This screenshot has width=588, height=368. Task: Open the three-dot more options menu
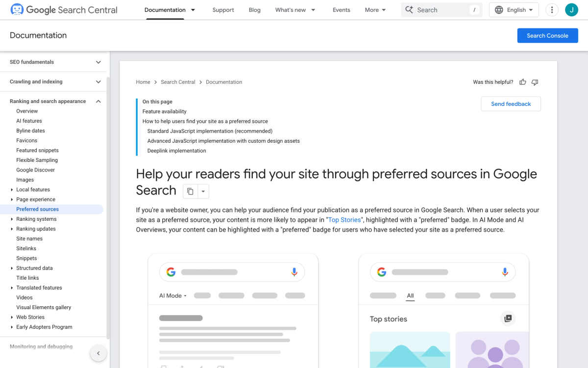[552, 10]
